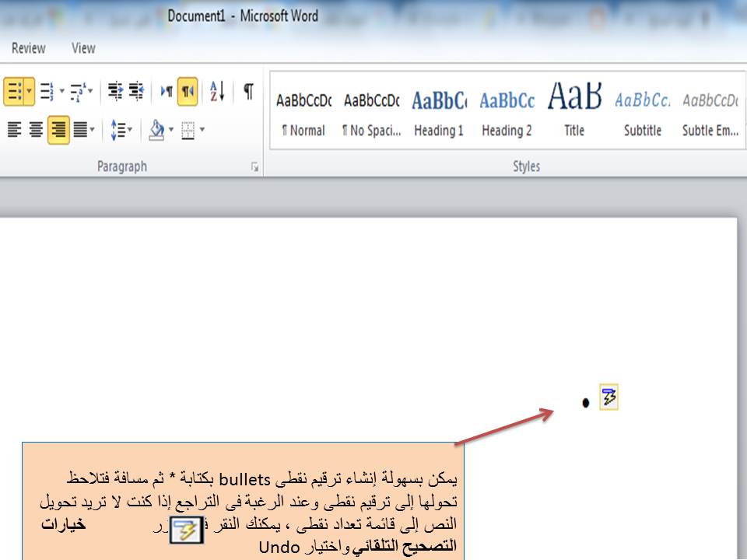Toggle Align Text Right button
The height and width of the screenshot is (560, 747).
pos(58,130)
